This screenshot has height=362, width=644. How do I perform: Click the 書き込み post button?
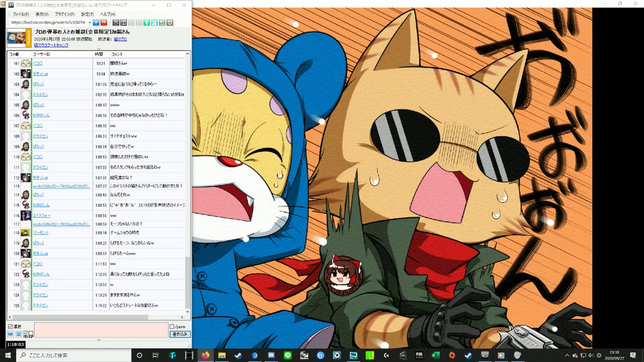pos(180,334)
